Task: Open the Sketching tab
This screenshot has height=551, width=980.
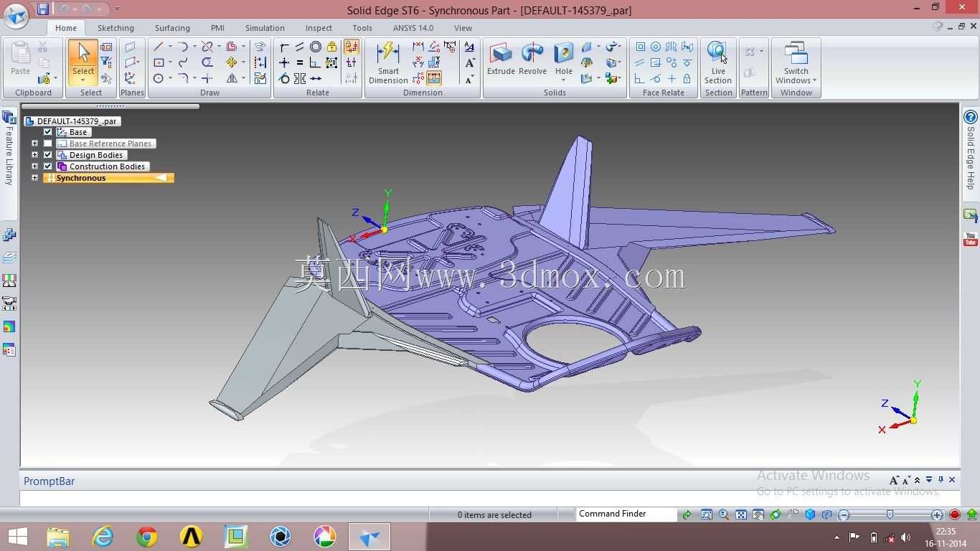Action: [x=116, y=28]
